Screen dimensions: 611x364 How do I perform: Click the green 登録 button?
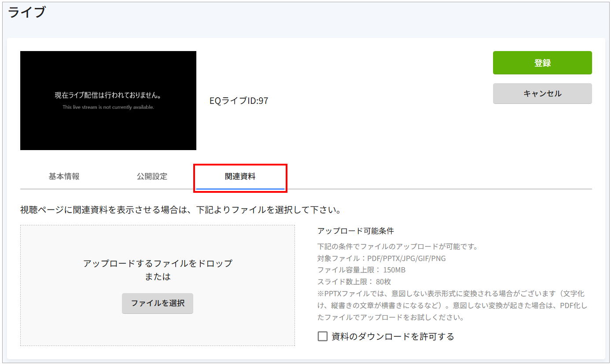pyautogui.click(x=542, y=63)
